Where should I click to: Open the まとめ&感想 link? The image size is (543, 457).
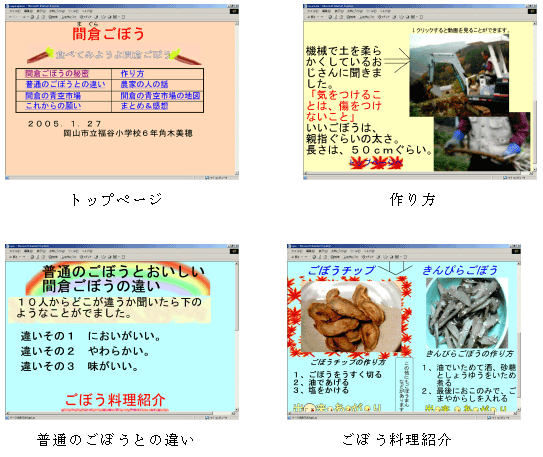tap(144, 106)
